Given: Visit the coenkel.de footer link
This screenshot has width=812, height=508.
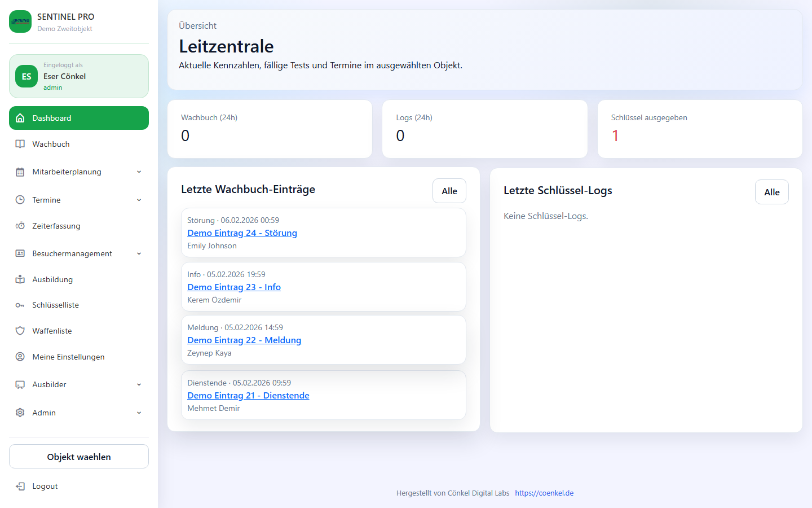Looking at the screenshot, I should click(x=544, y=493).
